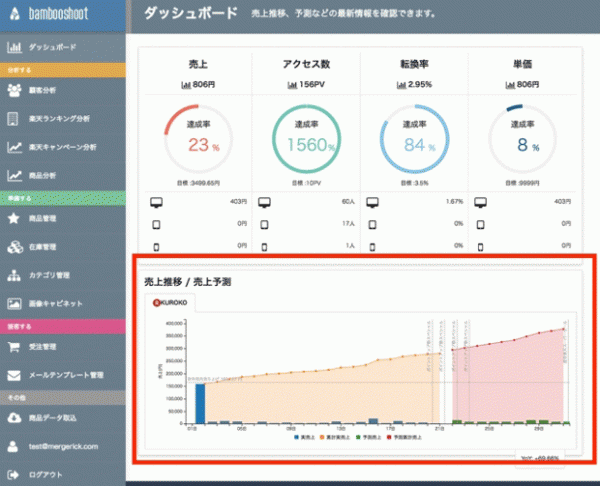The width and height of the screenshot is (600, 486).
Task: Select the KUROKO chart tab
Action: click(x=170, y=303)
